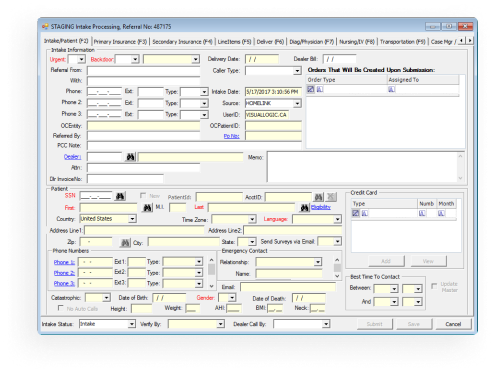Click the small cell icon under Assigned To column

click(x=392, y=89)
